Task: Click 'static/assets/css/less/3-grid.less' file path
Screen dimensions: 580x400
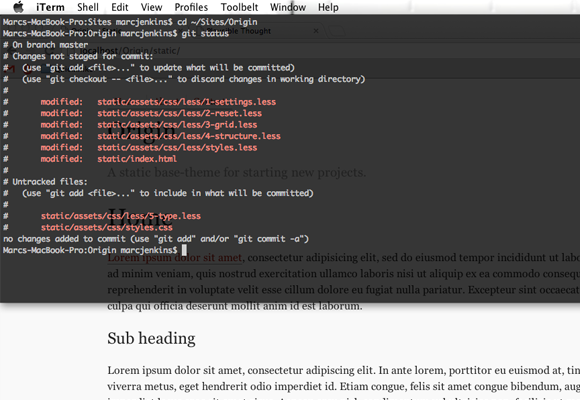Action: coord(177,125)
